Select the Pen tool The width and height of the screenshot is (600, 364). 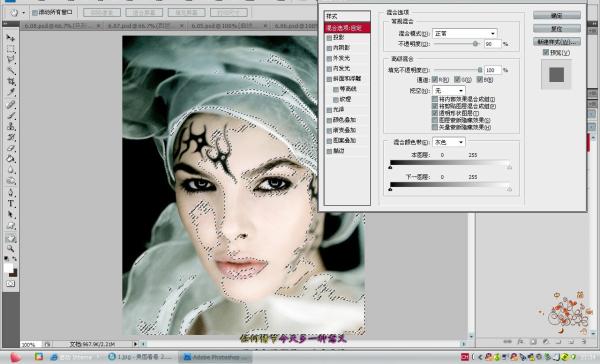[x=10, y=193]
